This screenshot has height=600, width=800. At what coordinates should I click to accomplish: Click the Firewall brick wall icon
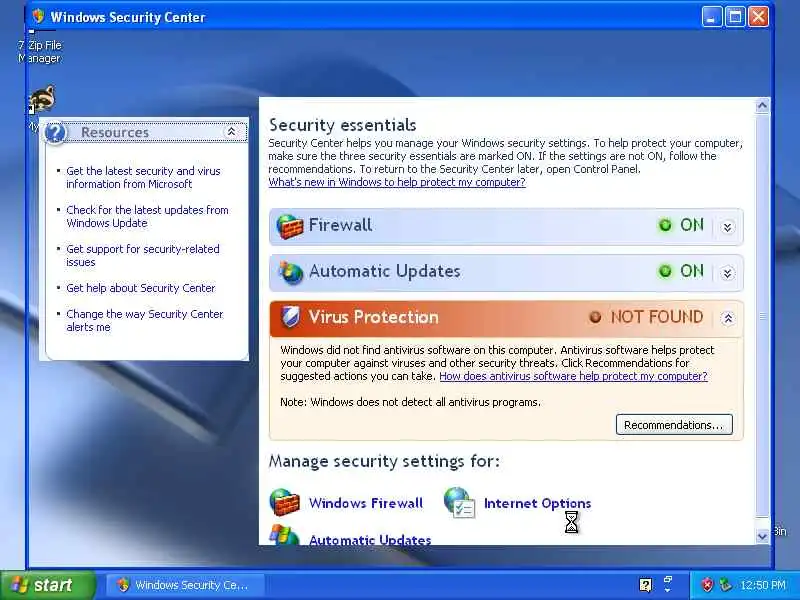point(289,226)
